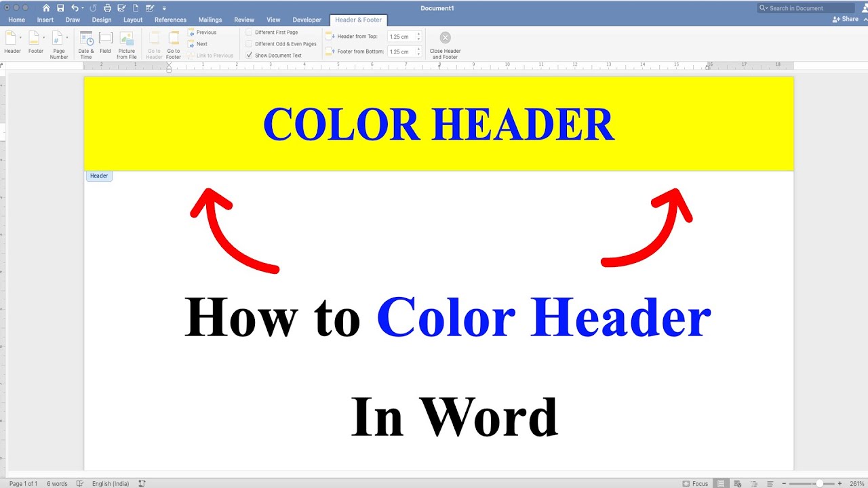Go to Previous header section

[x=202, y=33]
